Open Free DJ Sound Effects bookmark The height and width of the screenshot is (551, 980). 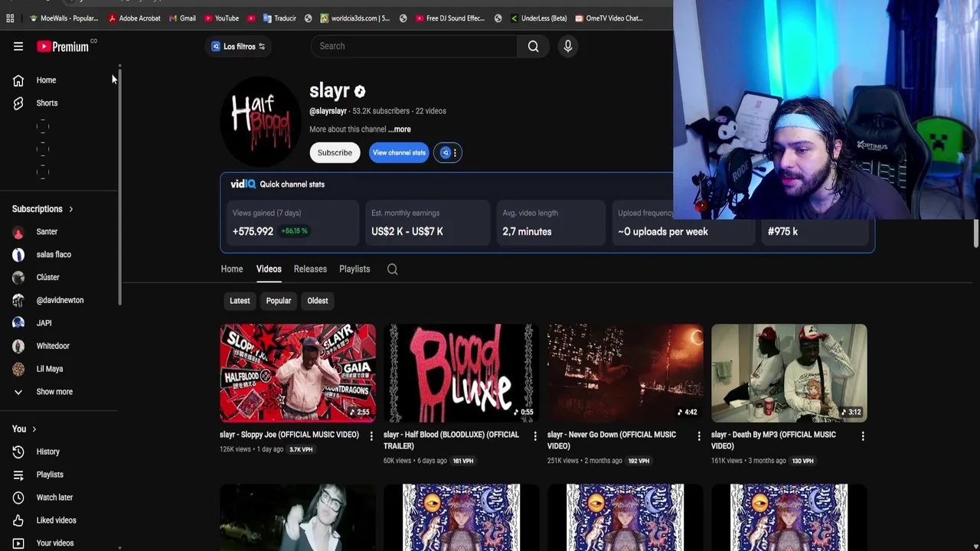[x=449, y=18]
